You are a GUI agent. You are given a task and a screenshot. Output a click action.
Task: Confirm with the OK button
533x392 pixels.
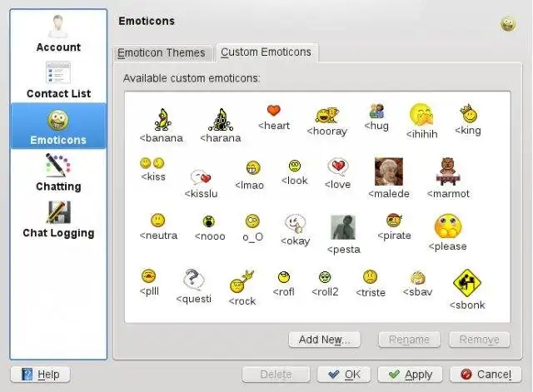tap(344, 375)
